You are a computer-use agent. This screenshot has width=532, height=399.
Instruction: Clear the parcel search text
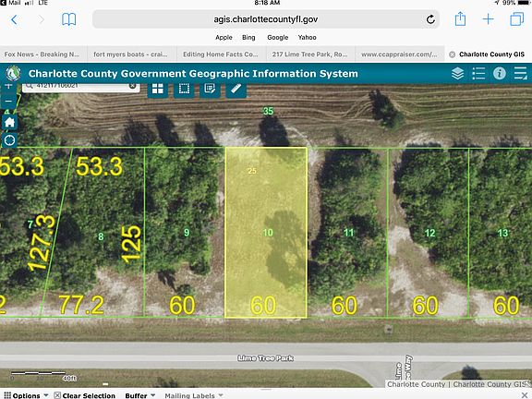coord(133,86)
